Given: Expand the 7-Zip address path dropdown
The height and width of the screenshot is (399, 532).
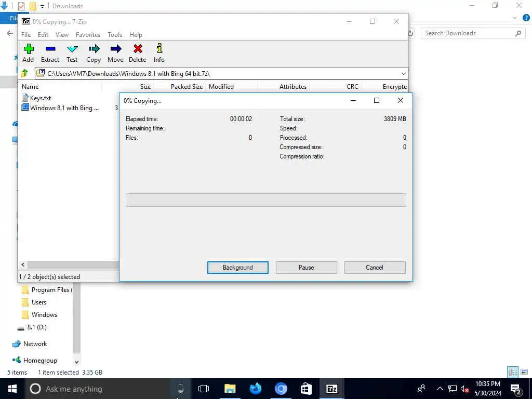Looking at the screenshot, I should pyautogui.click(x=403, y=73).
